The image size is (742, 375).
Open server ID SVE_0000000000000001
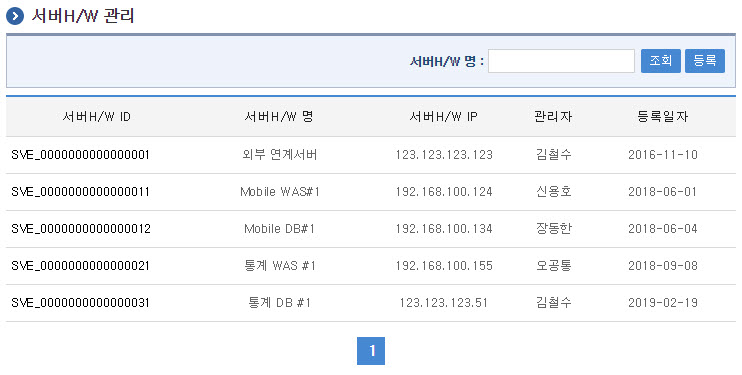coord(80,155)
